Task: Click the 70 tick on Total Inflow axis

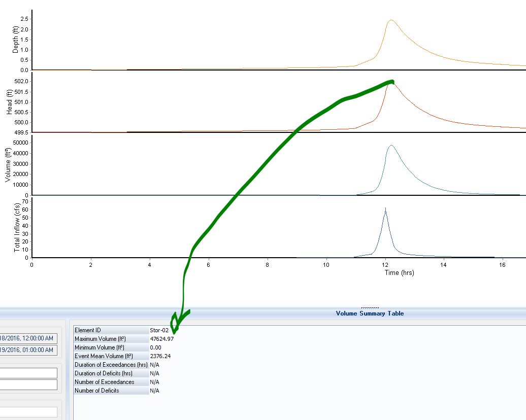Action: 25,201
